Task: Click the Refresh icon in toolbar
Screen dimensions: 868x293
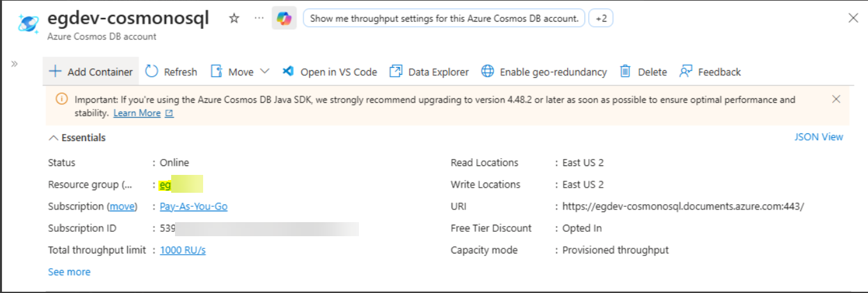Action: (151, 71)
